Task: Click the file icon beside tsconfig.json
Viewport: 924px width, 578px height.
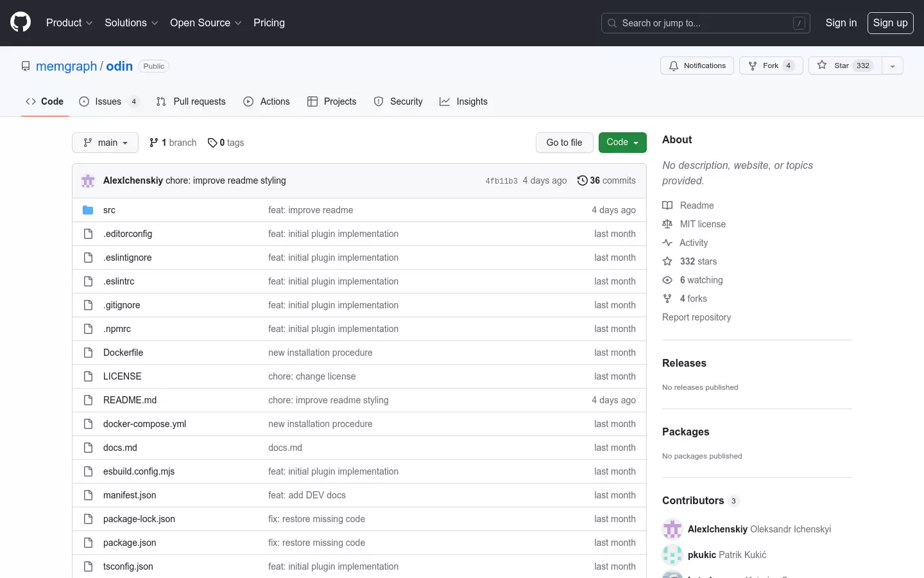Action: (x=88, y=566)
